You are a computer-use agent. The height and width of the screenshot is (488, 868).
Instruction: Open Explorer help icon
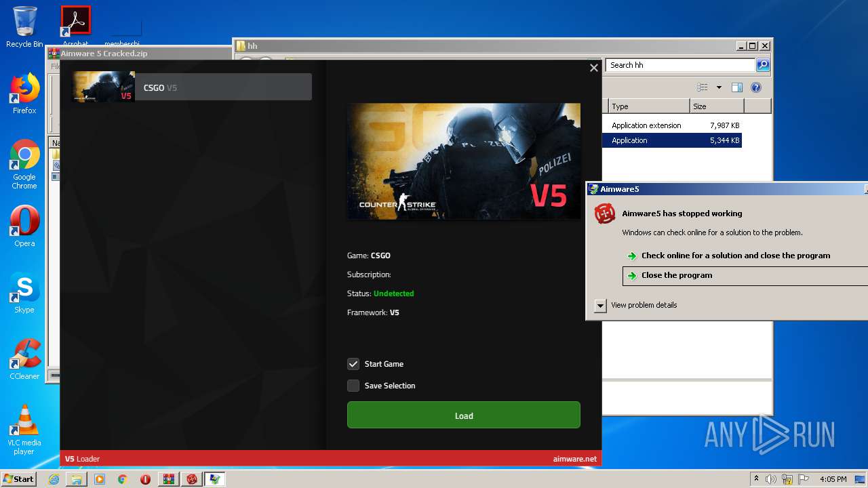pos(756,87)
